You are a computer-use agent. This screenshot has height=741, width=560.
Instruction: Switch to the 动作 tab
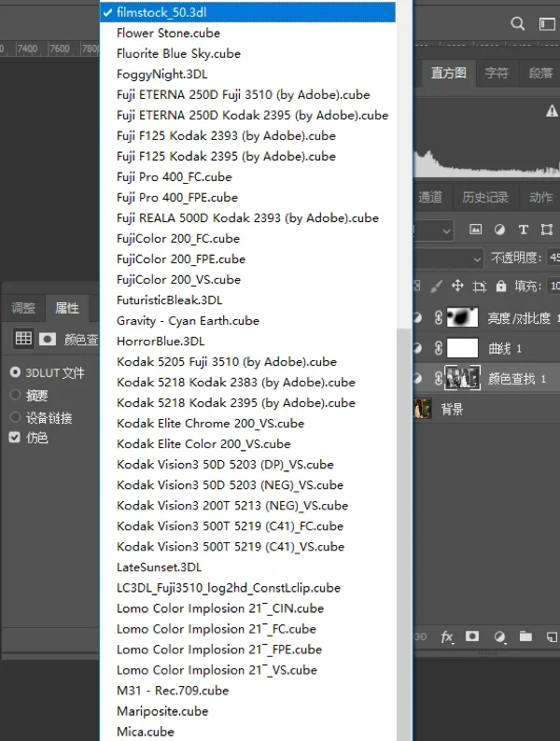pos(540,197)
